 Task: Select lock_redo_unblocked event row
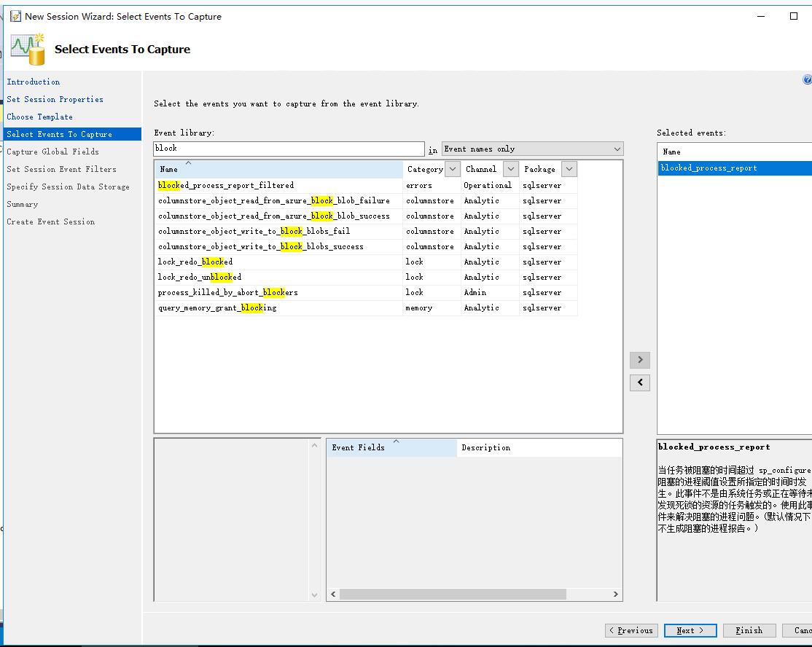(x=366, y=277)
